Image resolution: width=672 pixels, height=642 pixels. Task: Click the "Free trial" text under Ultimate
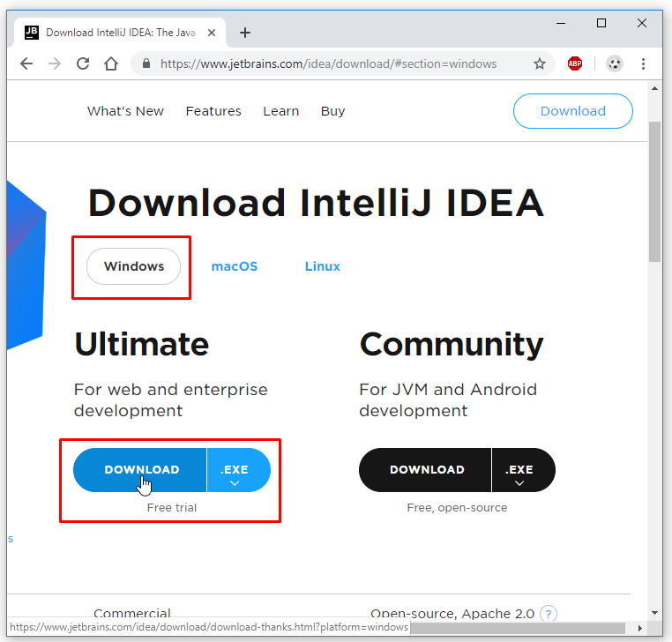point(171,507)
